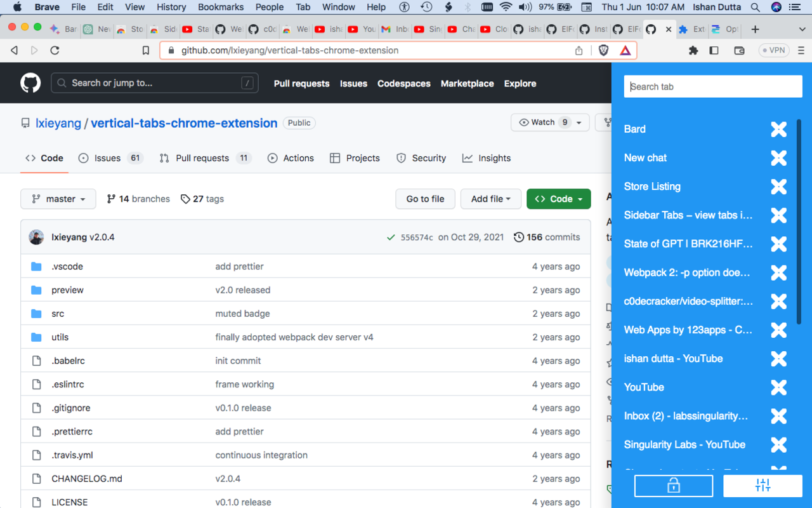This screenshot has width=812, height=508.
Task: Open the master branch dropdown
Action: [x=58, y=199]
